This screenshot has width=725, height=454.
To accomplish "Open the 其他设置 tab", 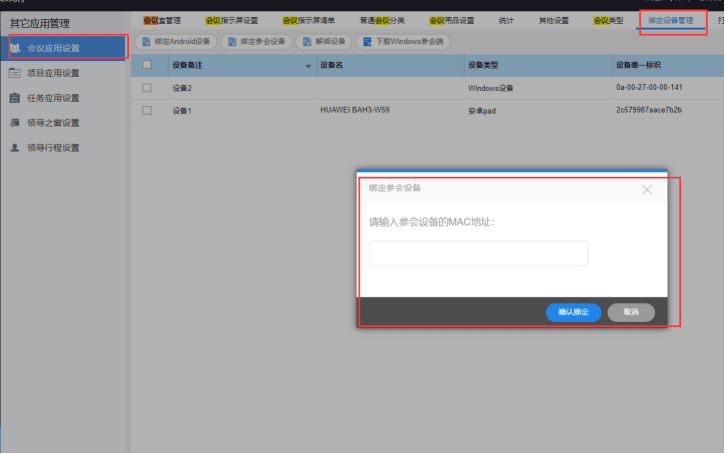I will [553, 20].
